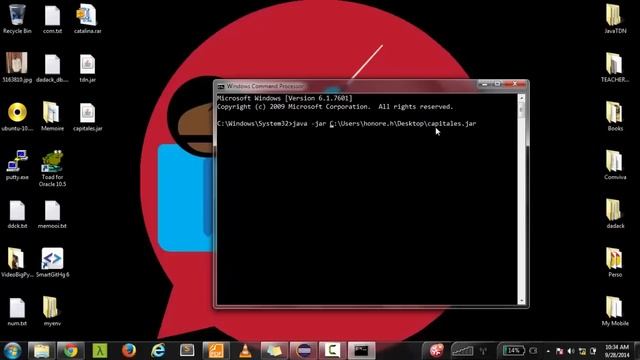
Task: Minimize the Windows Command Processor window
Action: point(484,84)
